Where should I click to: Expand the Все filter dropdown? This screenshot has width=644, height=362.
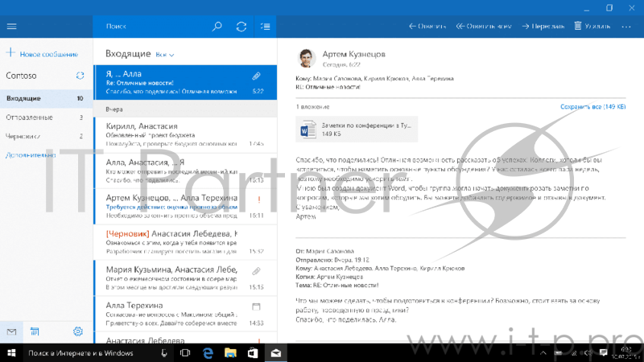[x=165, y=54]
